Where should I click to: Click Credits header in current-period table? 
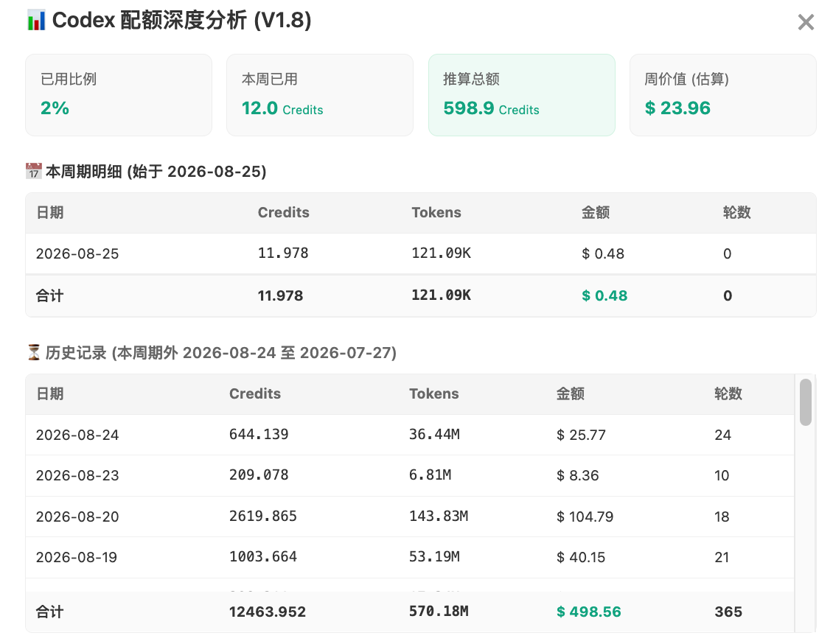pos(283,212)
